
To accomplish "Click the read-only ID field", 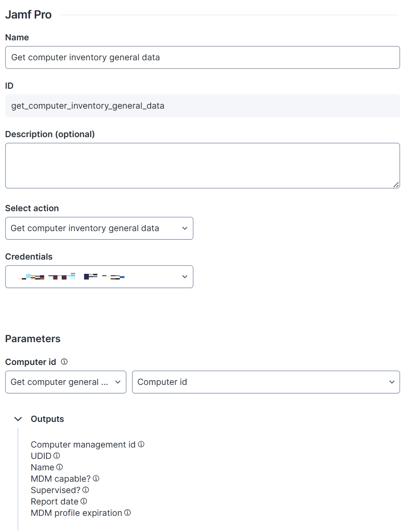I will 202,106.
